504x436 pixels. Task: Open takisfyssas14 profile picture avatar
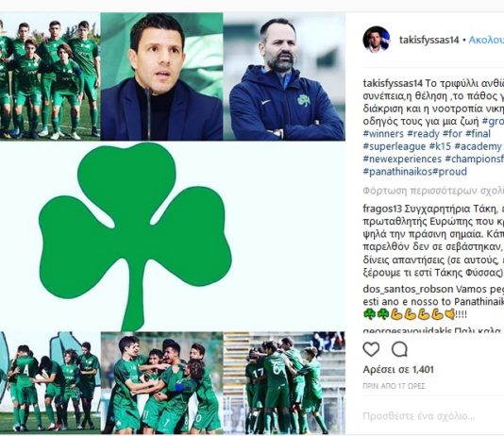click(377, 40)
